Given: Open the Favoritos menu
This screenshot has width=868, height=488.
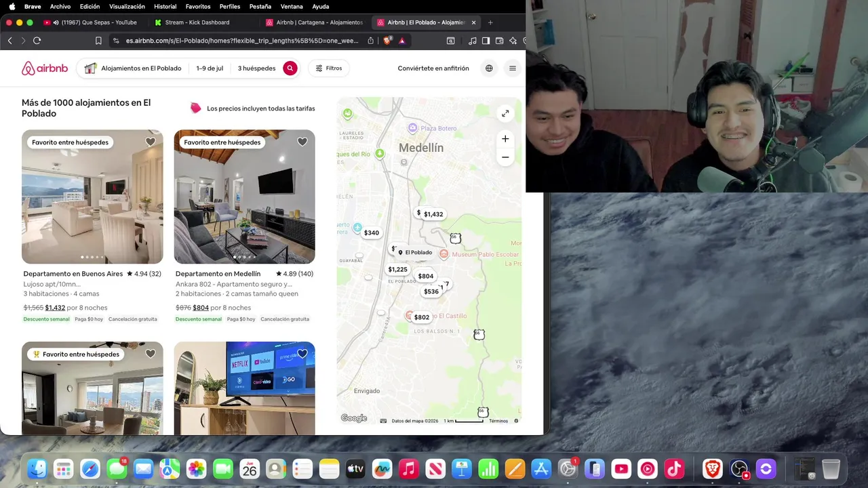Looking at the screenshot, I should pyautogui.click(x=198, y=6).
